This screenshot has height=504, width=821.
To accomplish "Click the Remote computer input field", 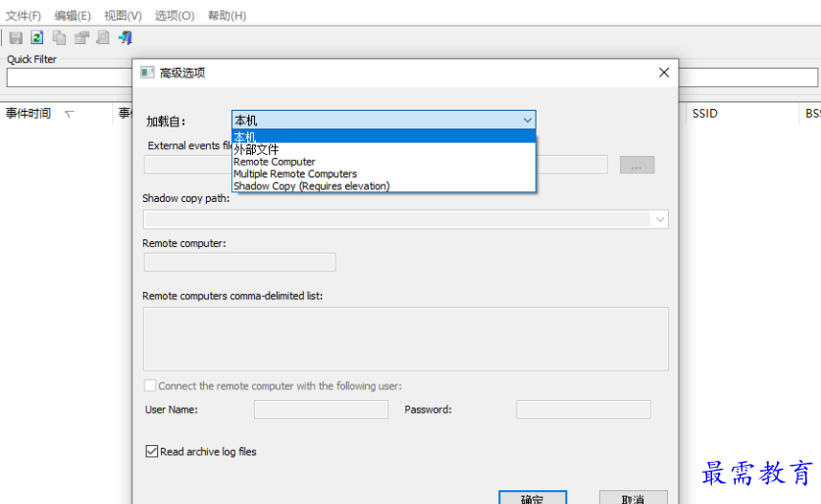I will tap(239, 262).
